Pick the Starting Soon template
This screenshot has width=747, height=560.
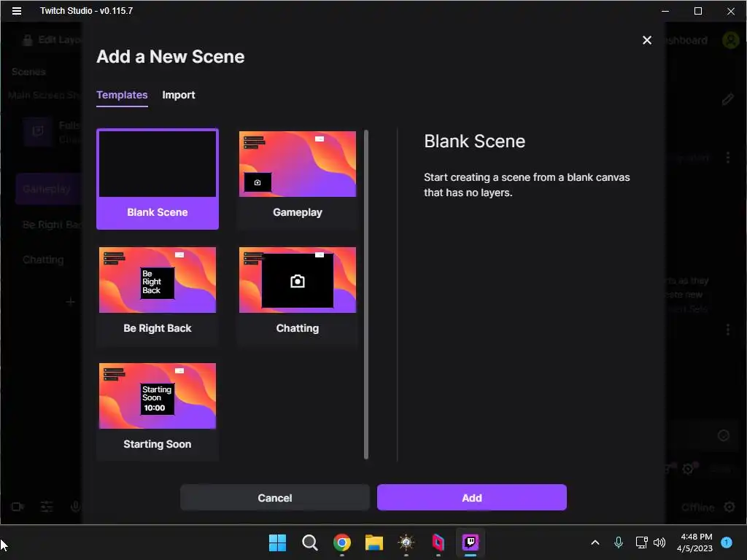[158, 411]
